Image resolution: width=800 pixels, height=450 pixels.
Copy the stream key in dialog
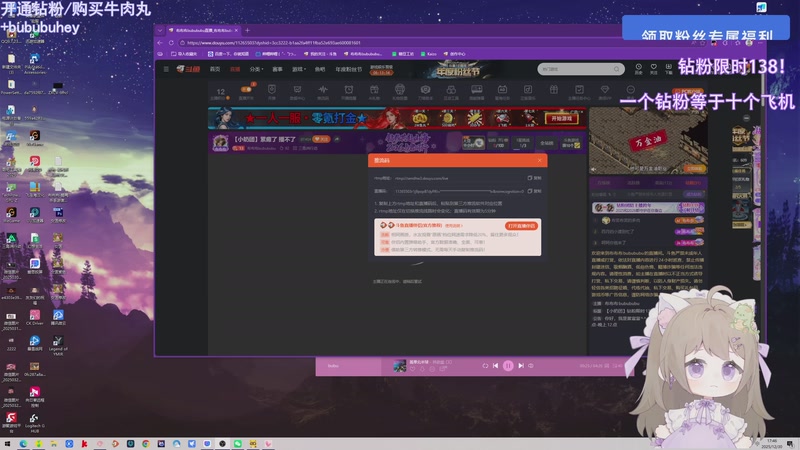click(x=535, y=191)
